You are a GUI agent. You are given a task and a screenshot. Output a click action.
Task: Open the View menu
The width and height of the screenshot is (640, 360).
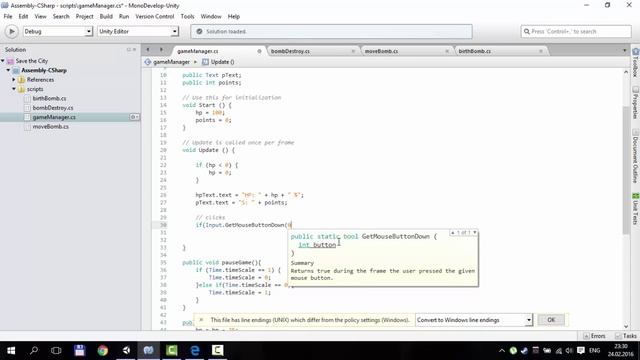click(x=40, y=16)
